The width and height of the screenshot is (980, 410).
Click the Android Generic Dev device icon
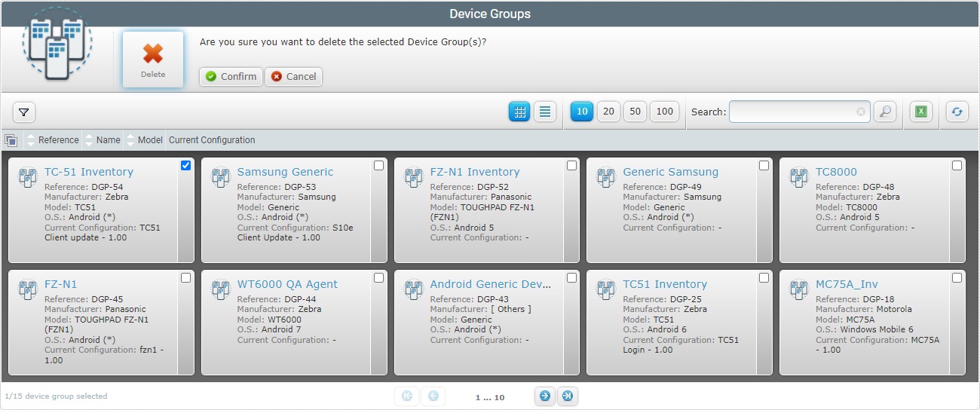click(414, 289)
